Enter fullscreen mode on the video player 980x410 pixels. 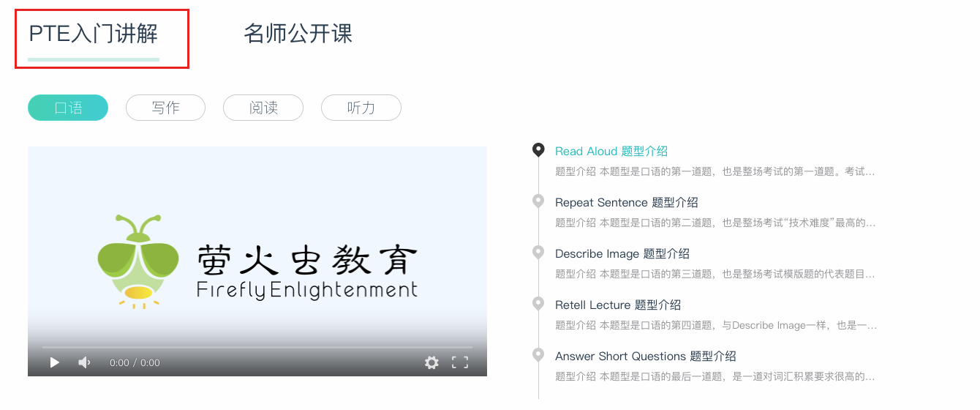tap(459, 362)
